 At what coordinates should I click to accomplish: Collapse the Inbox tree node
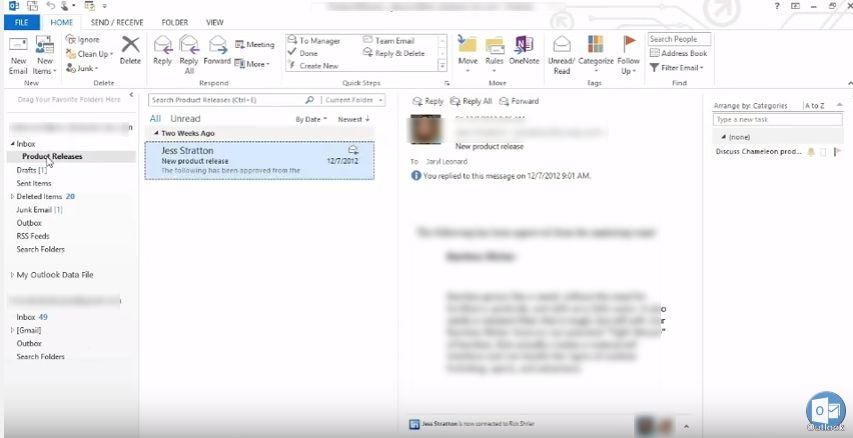(x=13, y=144)
